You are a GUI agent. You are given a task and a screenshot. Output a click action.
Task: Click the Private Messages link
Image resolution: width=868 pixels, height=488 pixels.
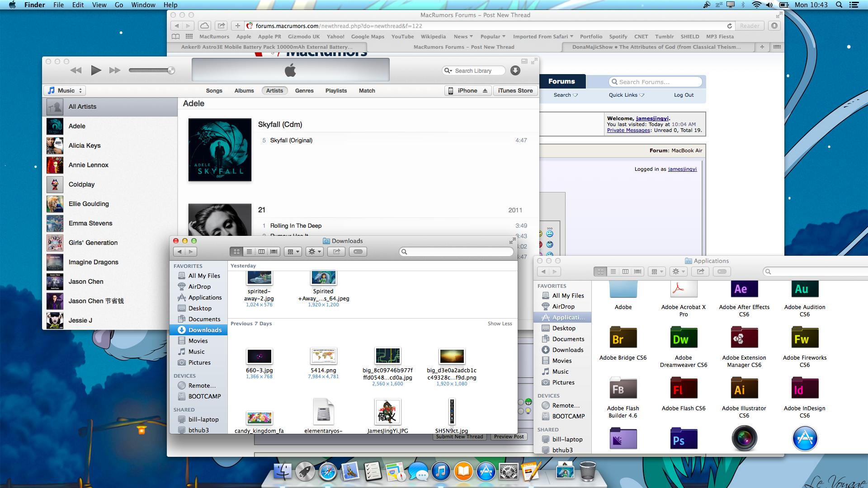point(628,130)
